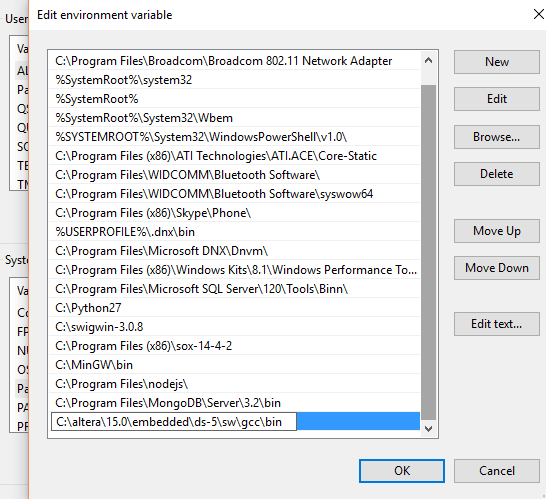546x499 pixels.
Task: Close the dialog with the X
Action: click(x=538, y=14)
